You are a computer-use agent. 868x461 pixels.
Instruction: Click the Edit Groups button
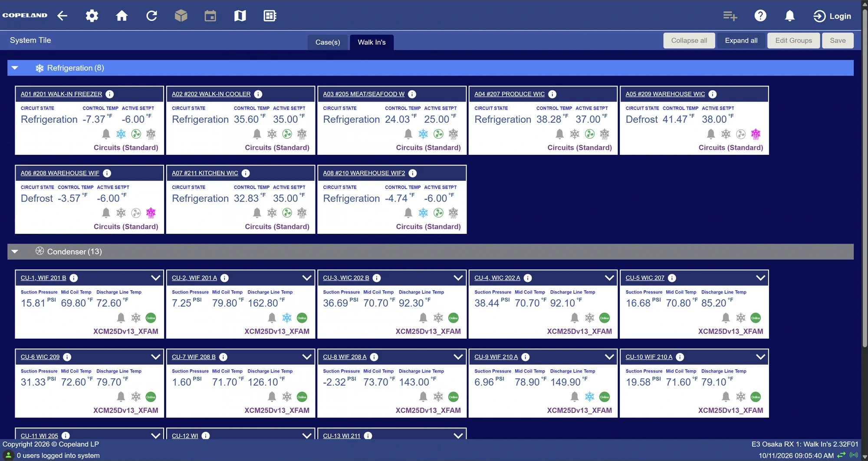(x=793, y=40)
